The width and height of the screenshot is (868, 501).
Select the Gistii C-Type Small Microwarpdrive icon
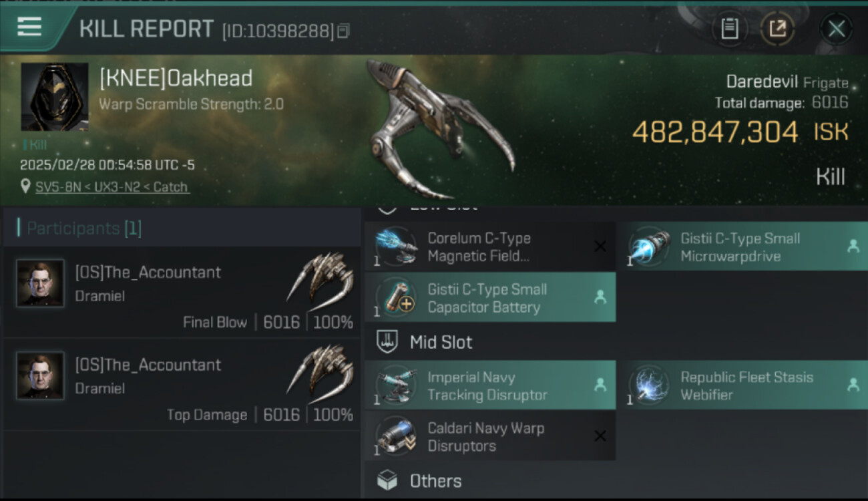[x=650, y=246]
